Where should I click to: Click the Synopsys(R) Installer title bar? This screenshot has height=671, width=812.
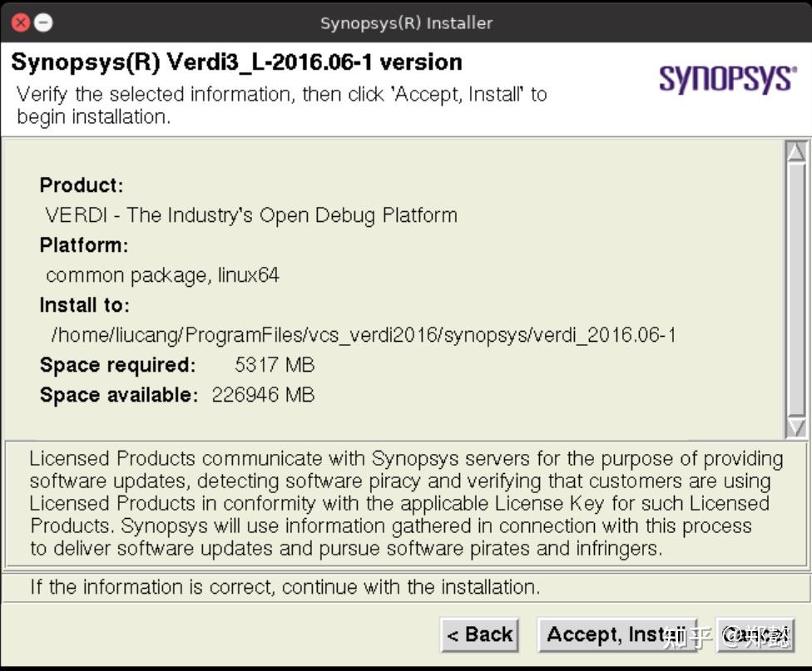point(406,22)
